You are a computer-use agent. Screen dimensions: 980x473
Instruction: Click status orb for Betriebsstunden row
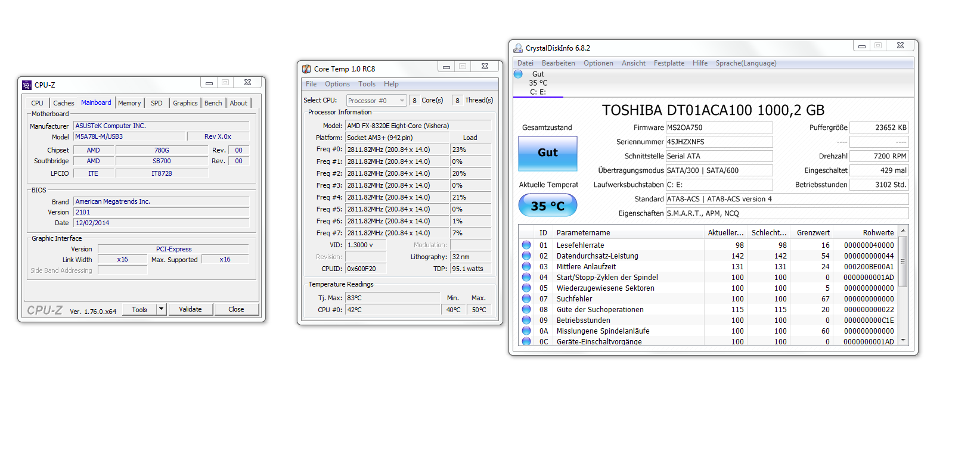tap(526, 320)
